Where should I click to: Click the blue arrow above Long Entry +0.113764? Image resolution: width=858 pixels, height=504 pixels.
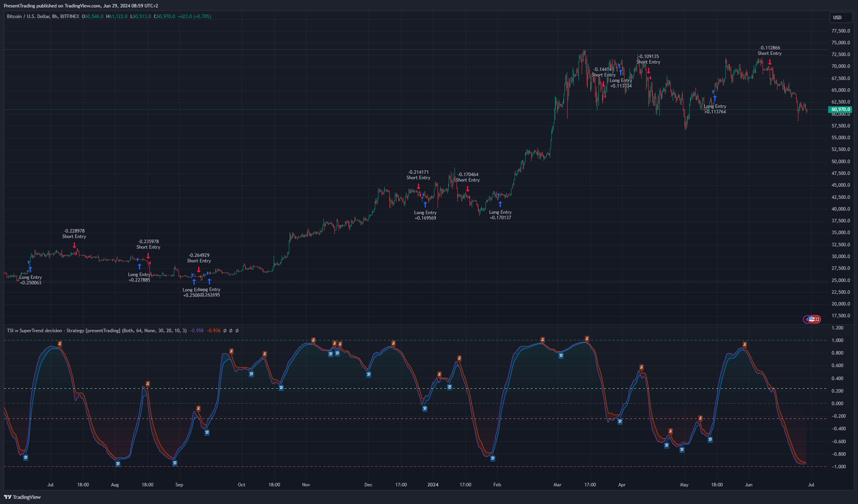tap(715, 98)
